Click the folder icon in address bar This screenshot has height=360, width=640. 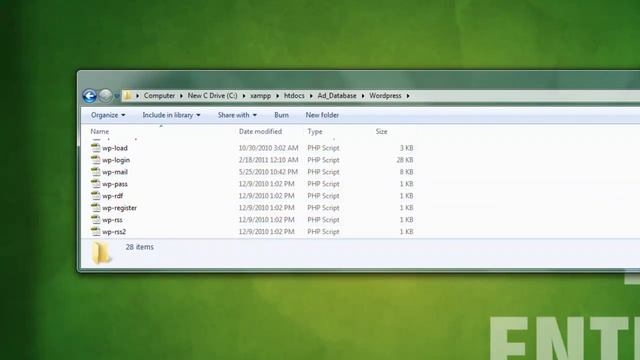click(127, 96)
